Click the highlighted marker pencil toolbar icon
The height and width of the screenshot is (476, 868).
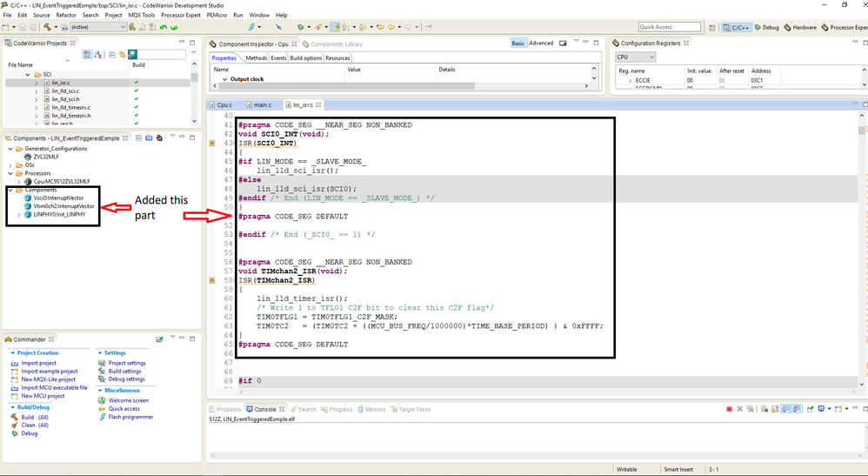[336, 27]
